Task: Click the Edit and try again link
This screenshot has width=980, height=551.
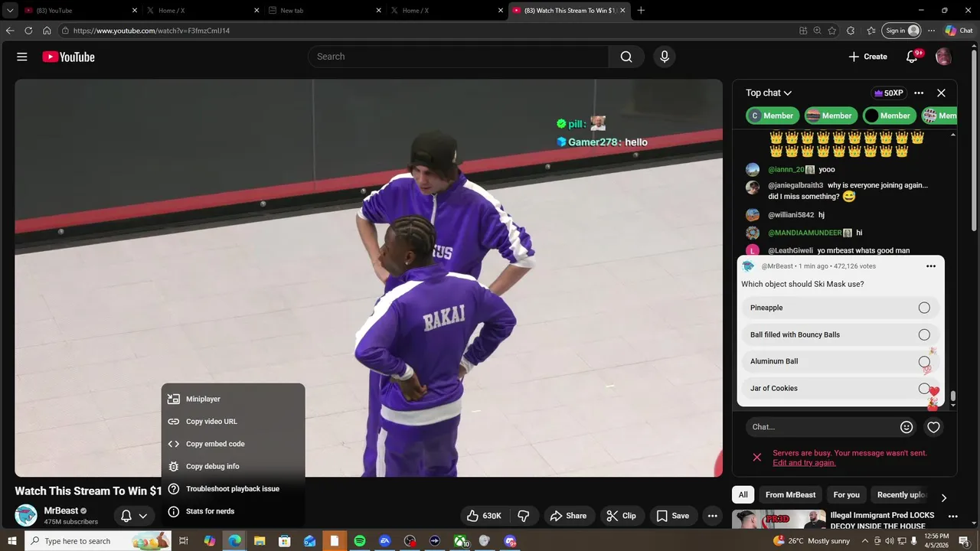Action: coord(804,463)
